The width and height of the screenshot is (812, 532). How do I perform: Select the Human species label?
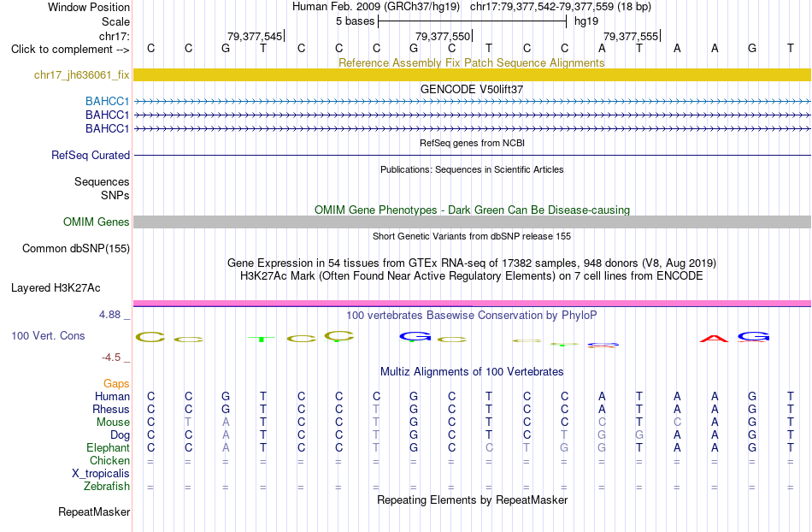(x=112, y=397)
